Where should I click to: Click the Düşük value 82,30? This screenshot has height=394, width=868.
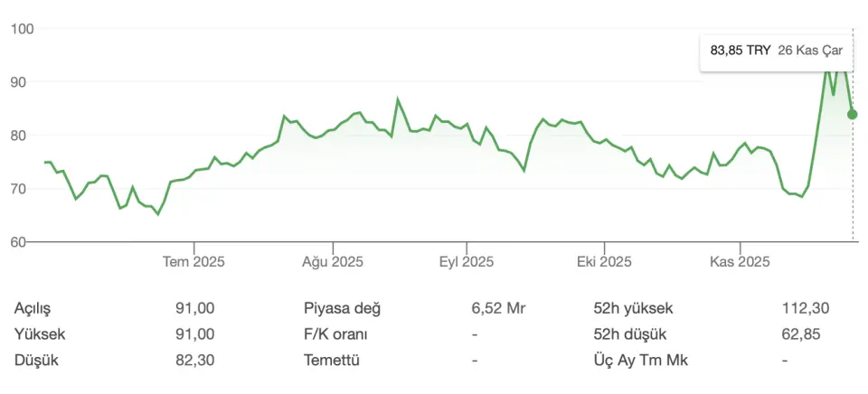coord(195,360)
